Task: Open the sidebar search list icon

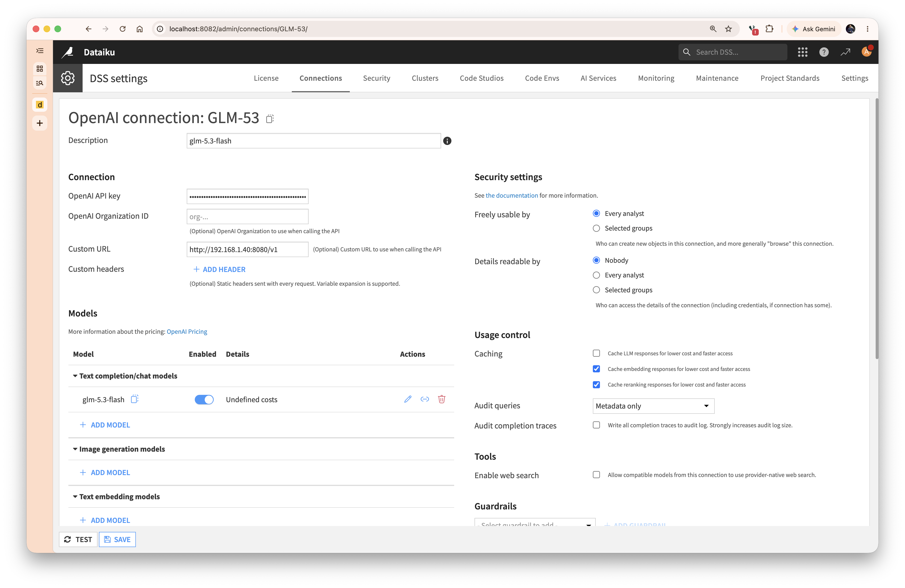Action: 40,83
